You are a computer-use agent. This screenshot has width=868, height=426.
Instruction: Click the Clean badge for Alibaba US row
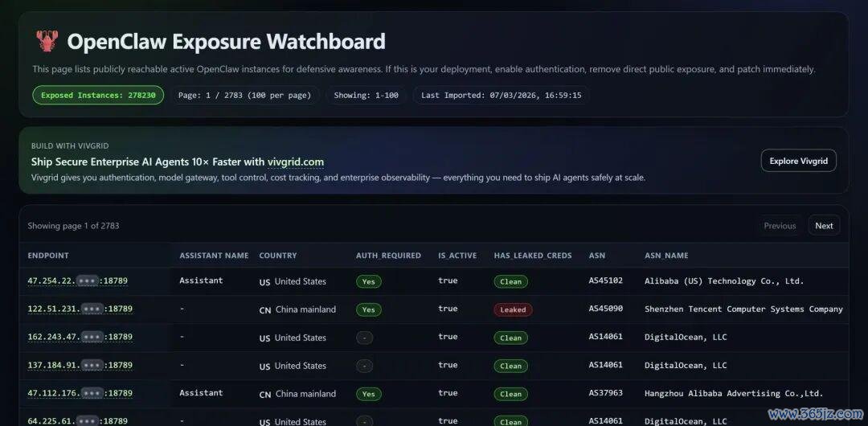pos(510,281)
